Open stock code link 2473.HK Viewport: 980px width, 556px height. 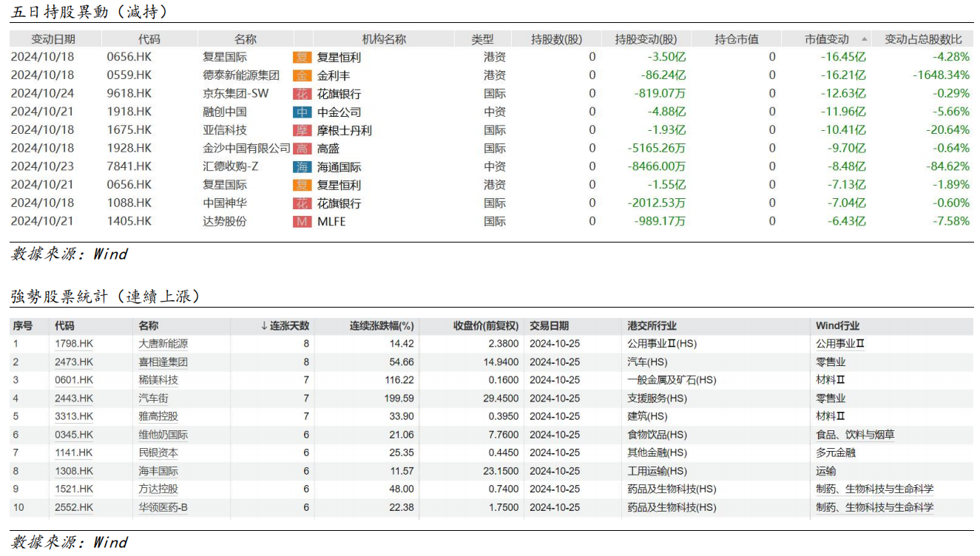point(74,362)
